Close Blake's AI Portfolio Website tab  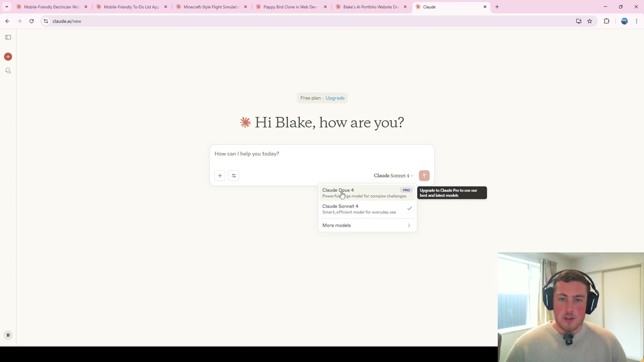tap(405, 7)
